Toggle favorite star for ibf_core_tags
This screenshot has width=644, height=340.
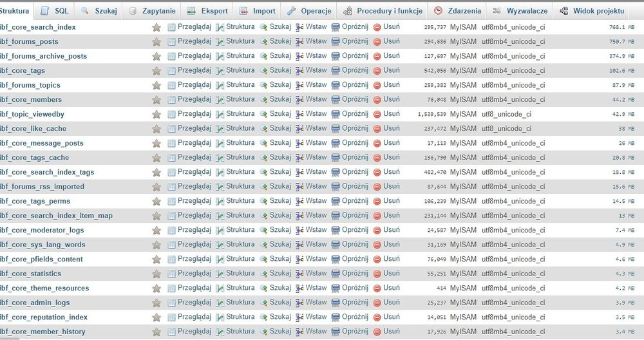156,71
